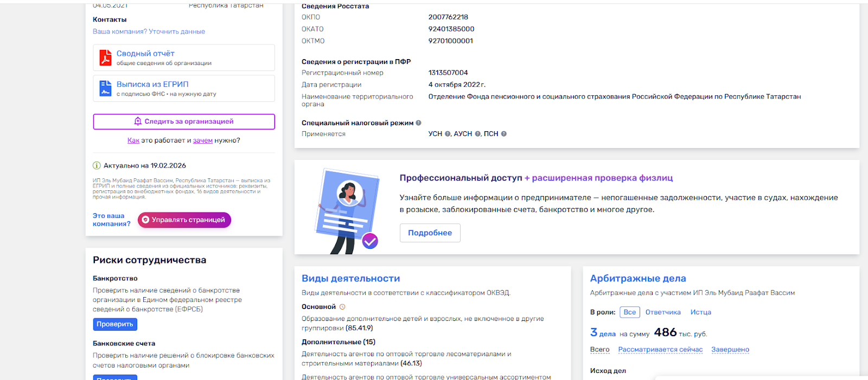Click Управлять страницей button
The height and width of the screenshot is (380, 868).
pos(184,220)
